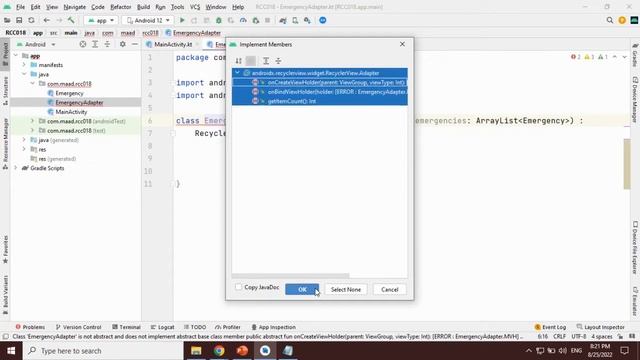
Task: Expand com.maad.rcc018 (androidTest) package
Action: click(x=32, y=121)
